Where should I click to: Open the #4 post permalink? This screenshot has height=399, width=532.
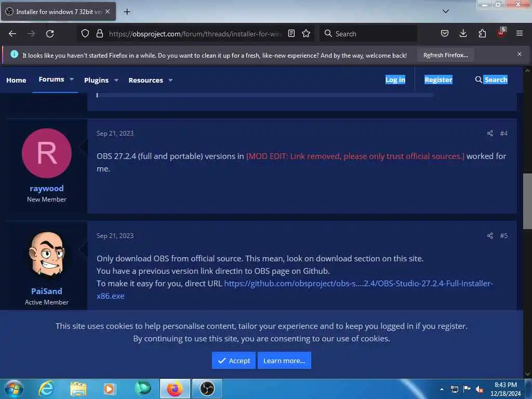(503, 134)
